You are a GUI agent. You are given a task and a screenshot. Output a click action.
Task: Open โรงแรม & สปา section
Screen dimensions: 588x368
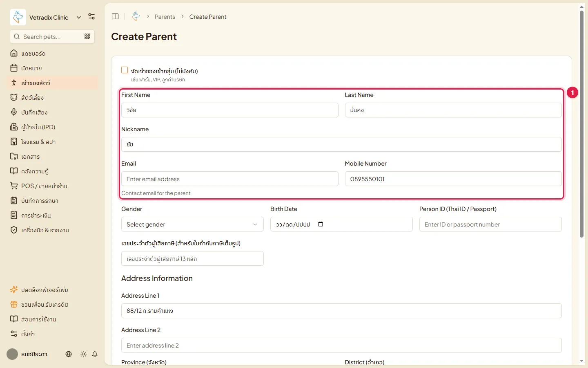pos(52,142)
